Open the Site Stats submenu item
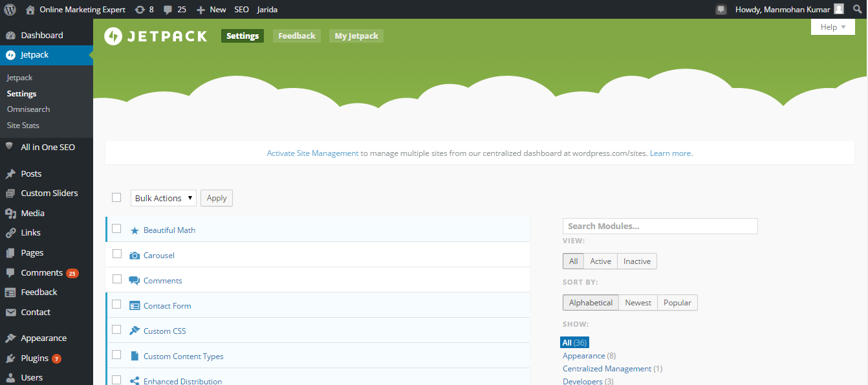This screenshot has width=868, height=385. pos(23,126)
